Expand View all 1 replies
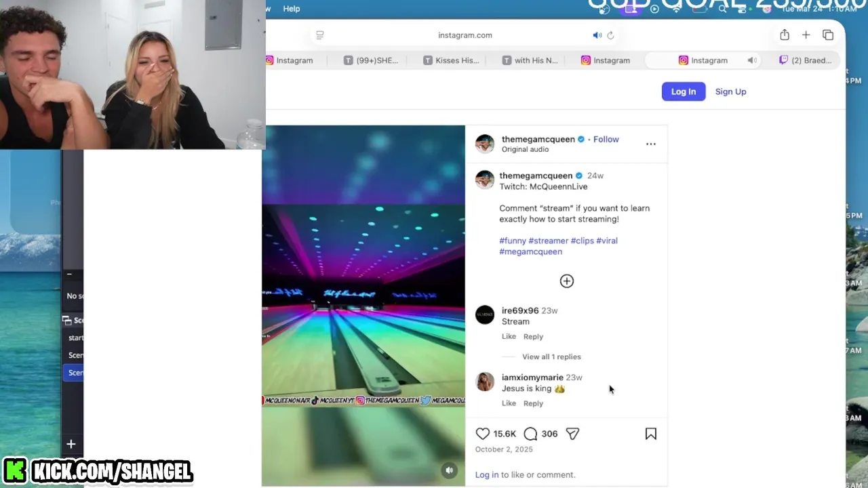Image resolution: width=868 pixels, height=488 pixels. click(x=551, y=357)
